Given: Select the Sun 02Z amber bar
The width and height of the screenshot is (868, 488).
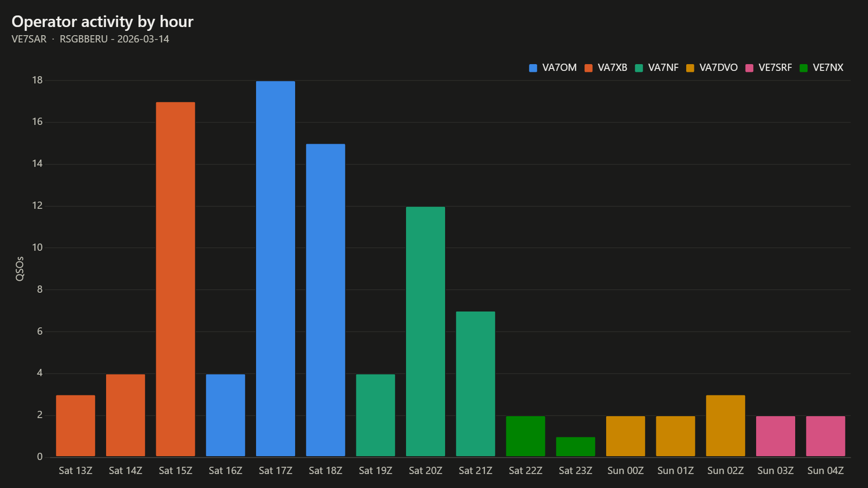Looking at the screenshot, I should (x=726, y=426).
